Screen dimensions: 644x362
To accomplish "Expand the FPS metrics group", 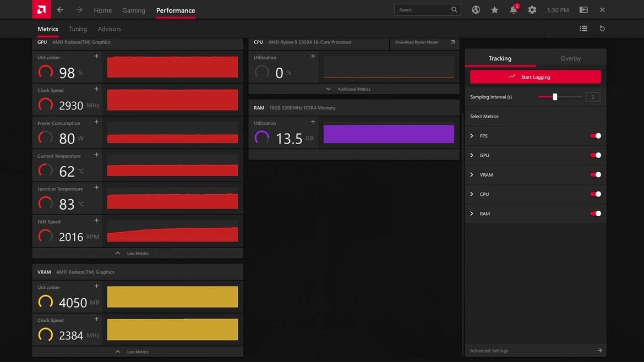I will click(x=472, y=136).
